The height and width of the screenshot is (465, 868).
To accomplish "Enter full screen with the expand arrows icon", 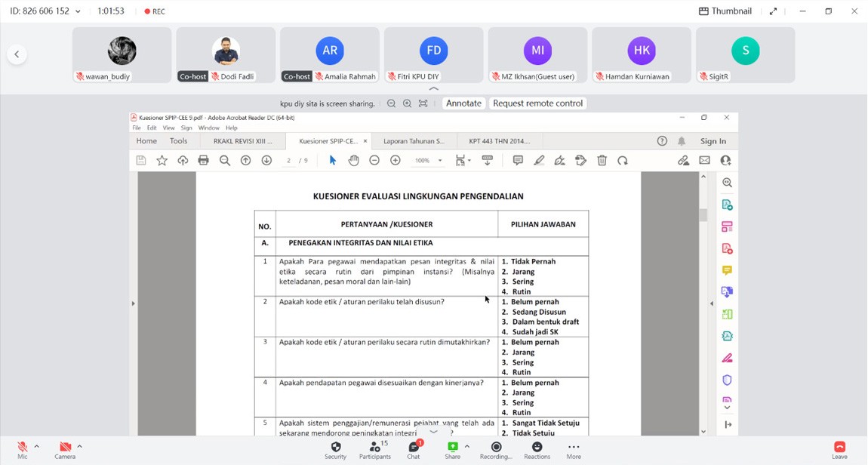I will pos(773,11).
